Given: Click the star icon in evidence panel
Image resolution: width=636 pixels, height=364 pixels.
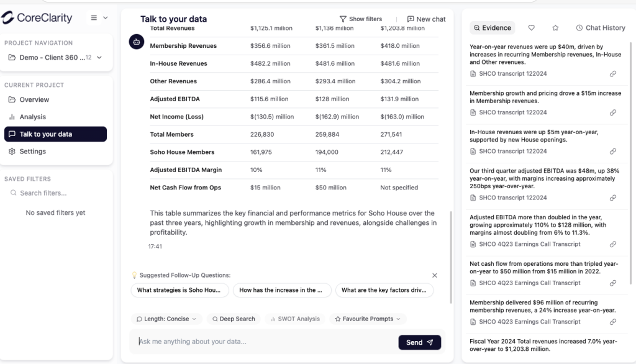Looking at the screenshot, I should point(555,28).
